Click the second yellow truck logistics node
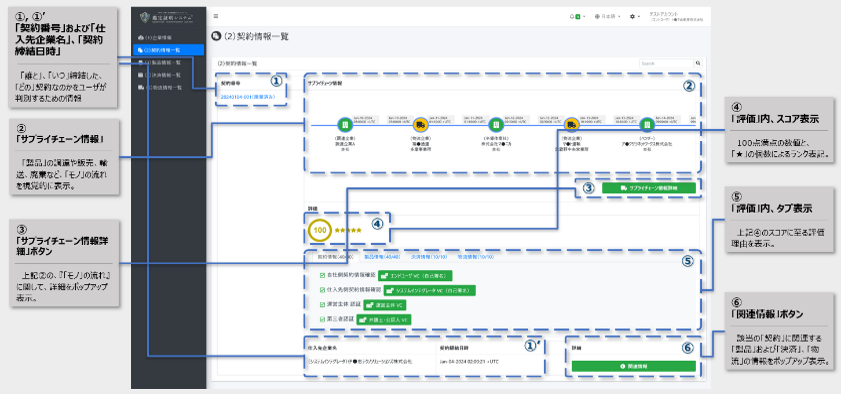Image resolution: width=841 pixels, height=395 pixels. click(x=572, y=125)
